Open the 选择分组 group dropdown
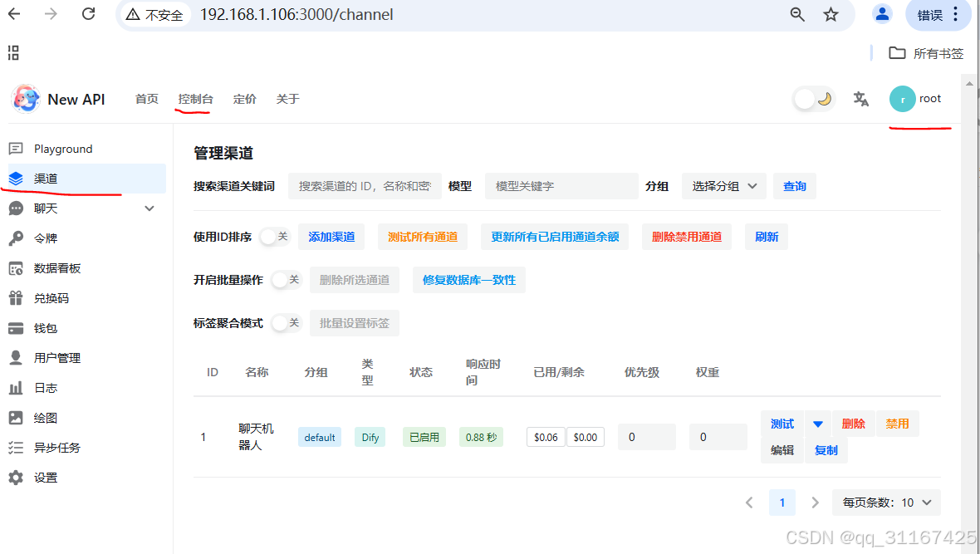The image size is (980, 554). [723, 186]
